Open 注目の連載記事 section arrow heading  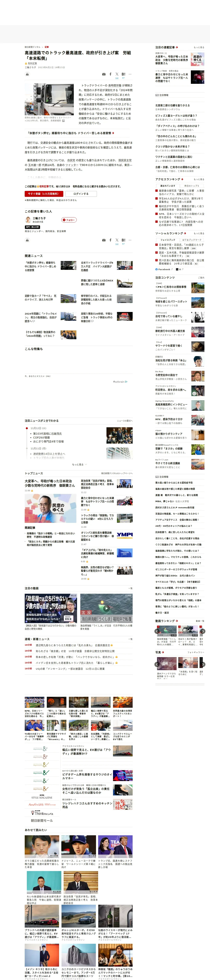click(166, 47)
